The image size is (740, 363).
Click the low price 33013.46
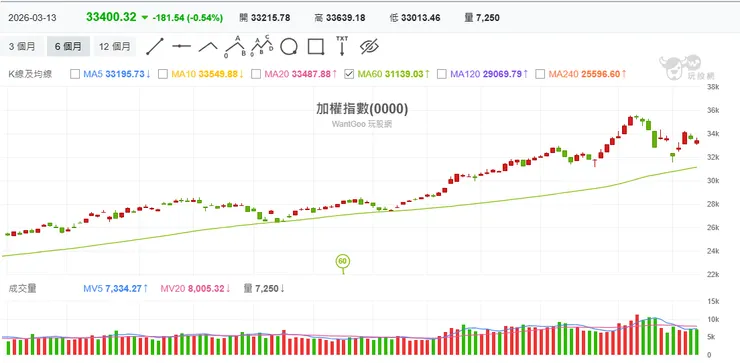(x=420, y=18)
